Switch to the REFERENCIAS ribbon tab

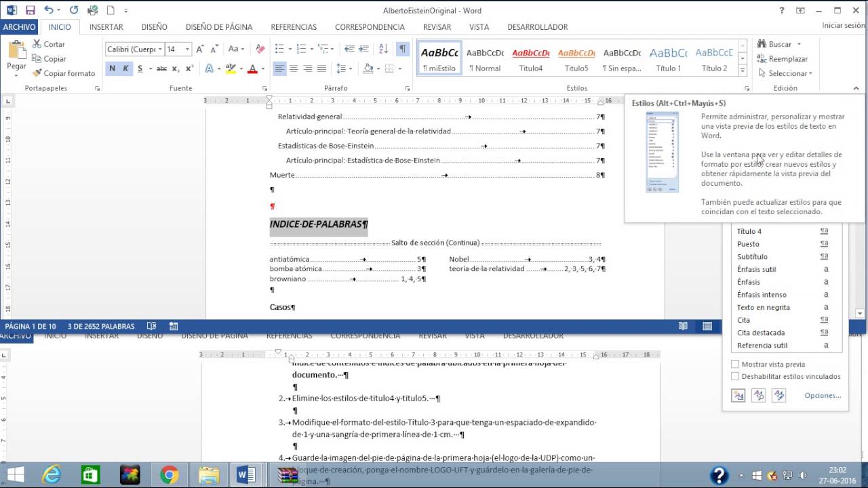tap(294, 27)
